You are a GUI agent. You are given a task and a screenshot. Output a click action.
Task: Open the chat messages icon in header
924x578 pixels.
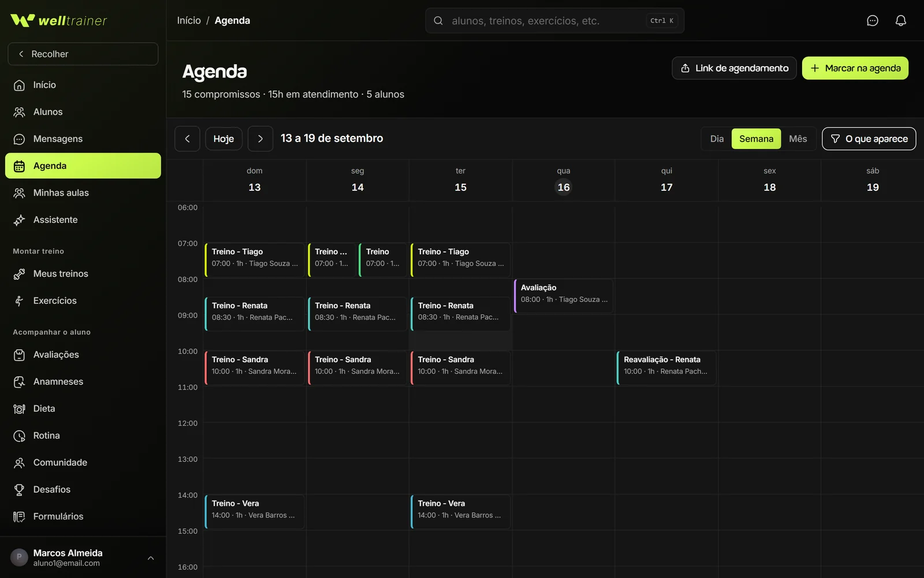[873, 21]
